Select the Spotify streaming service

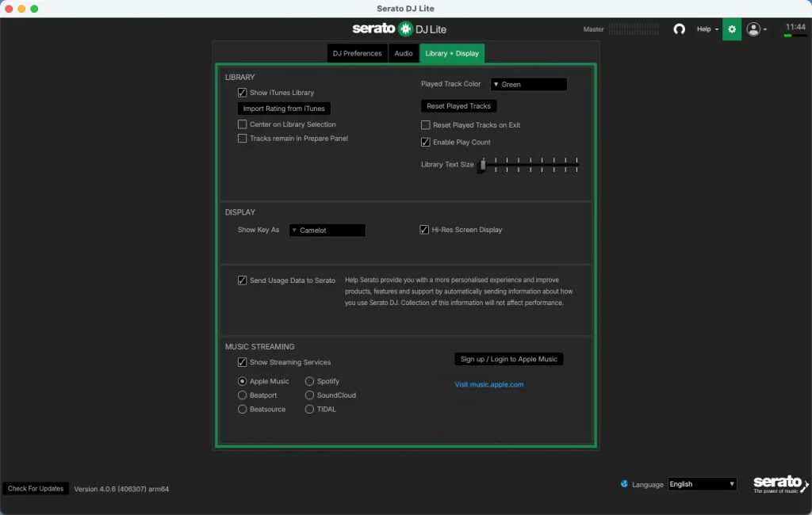point(309,381)
